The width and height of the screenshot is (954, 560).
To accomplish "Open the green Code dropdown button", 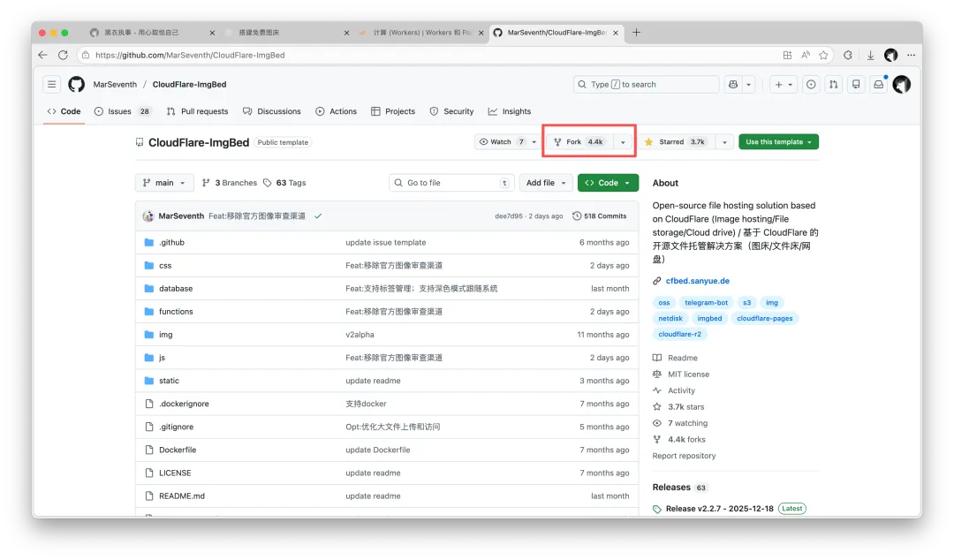I will 608,183.
